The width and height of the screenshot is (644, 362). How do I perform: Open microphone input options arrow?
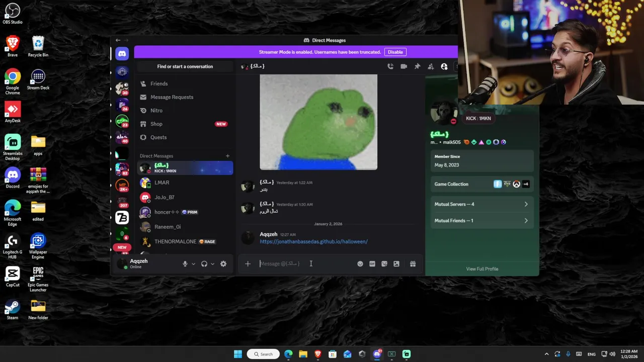[x=193, y=263]
